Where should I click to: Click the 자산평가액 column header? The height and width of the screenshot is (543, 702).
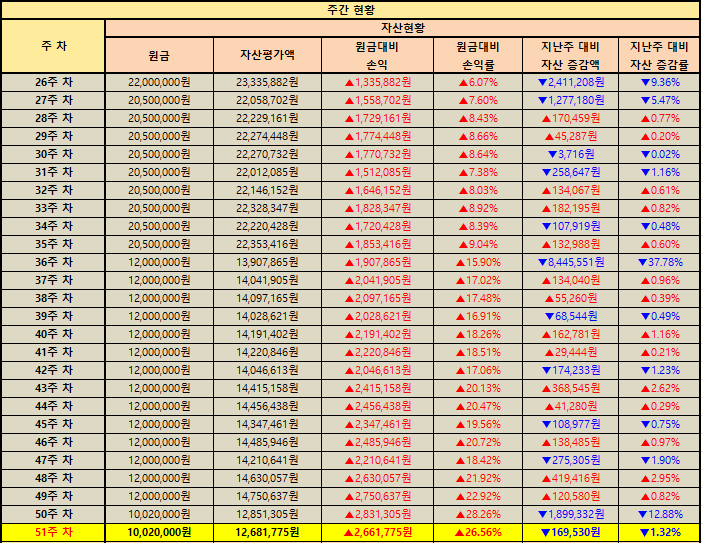point(267,55)
